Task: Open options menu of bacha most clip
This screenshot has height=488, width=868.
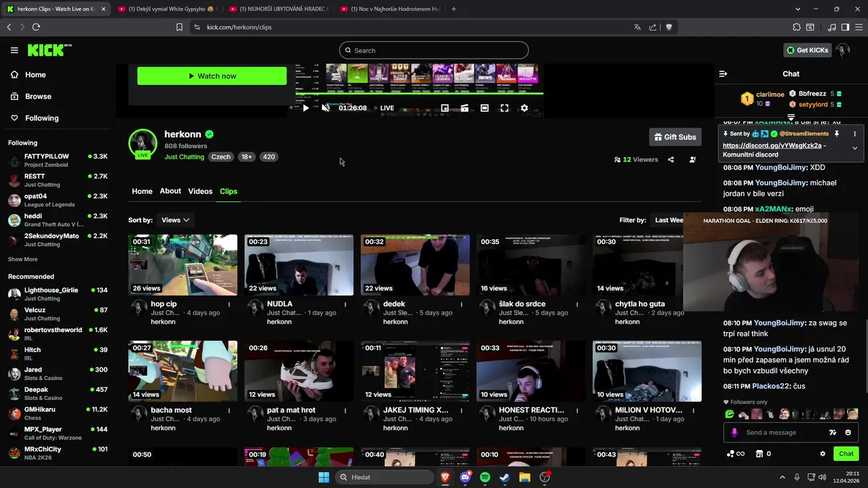Action: pyautogui.click(x=229, y=410)
